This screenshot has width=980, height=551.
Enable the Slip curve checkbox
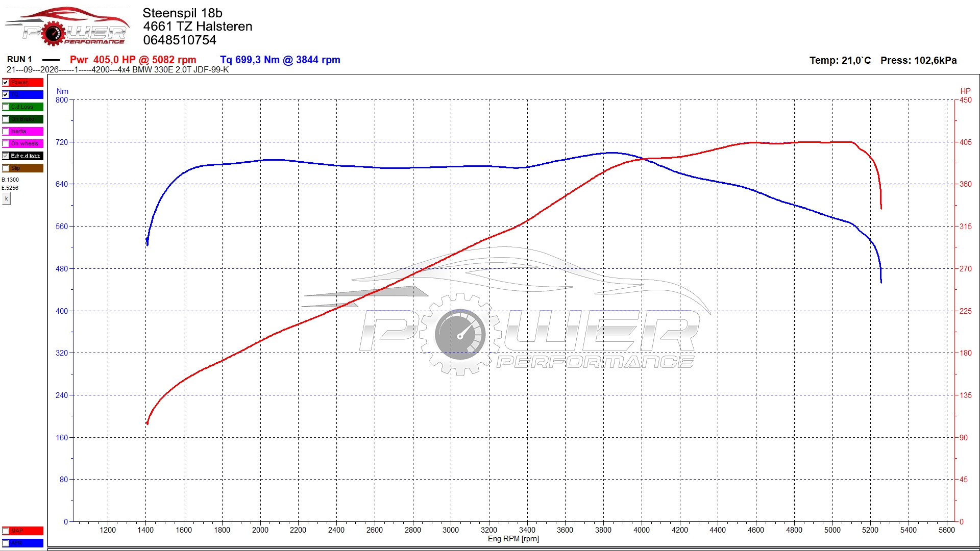6,168
